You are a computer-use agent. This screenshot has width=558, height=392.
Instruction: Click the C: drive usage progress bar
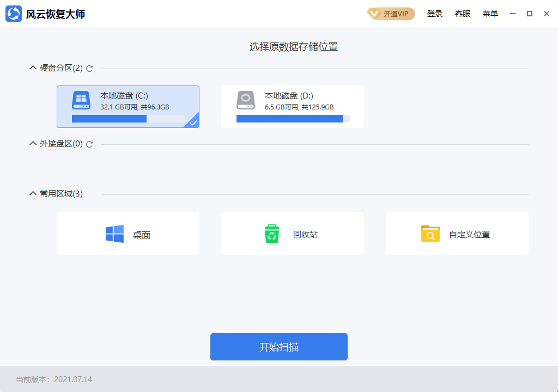tap(128, 118)
